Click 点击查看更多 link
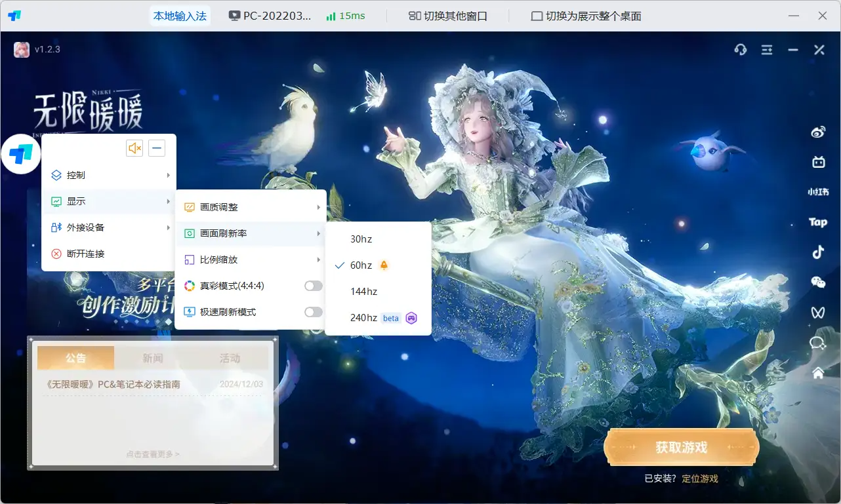The width and height of the screenshot is (841, 504). [153, 454]
